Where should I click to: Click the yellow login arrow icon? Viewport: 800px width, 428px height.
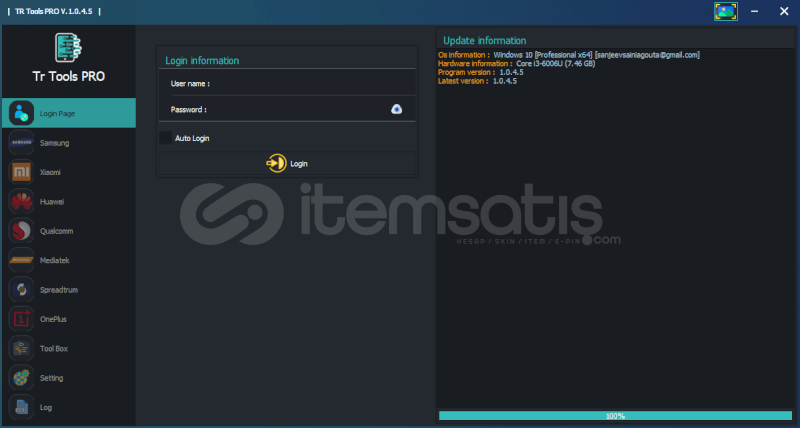click(x=276, y=163)
